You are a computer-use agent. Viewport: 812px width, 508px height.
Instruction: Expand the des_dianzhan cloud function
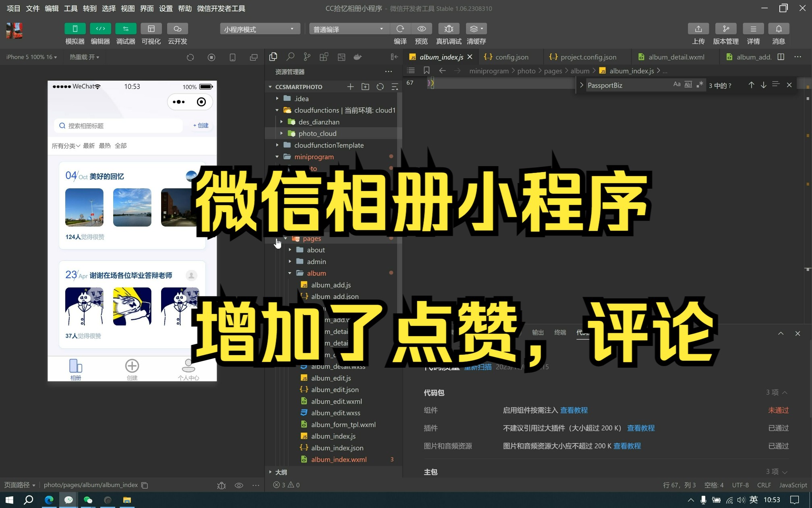click(282, 122)
